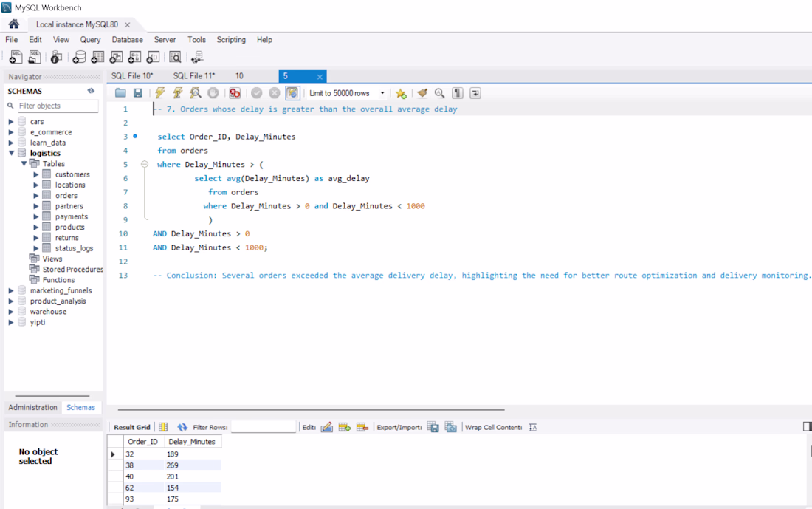
Task: Execute the whole script (lightning bolt)
Action: click(x=159, y=93)
